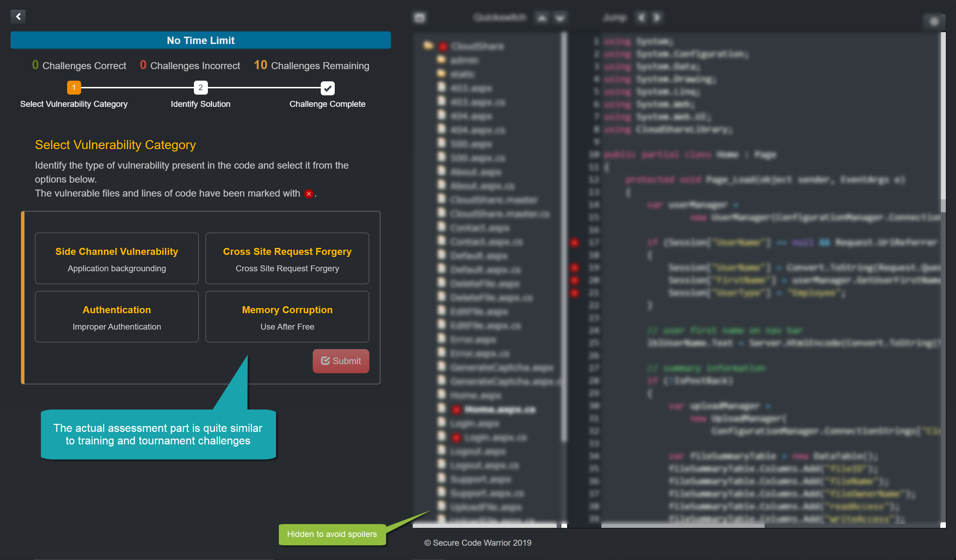Click the No Time Limit bar
The width and height of the screenshot is (956, 560).
(x=201, y=40)
